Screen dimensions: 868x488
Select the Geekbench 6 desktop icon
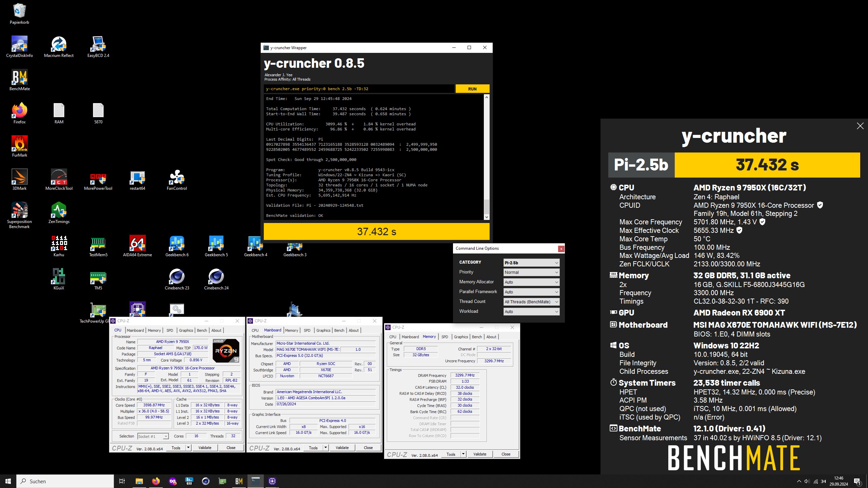pos(177,246)
